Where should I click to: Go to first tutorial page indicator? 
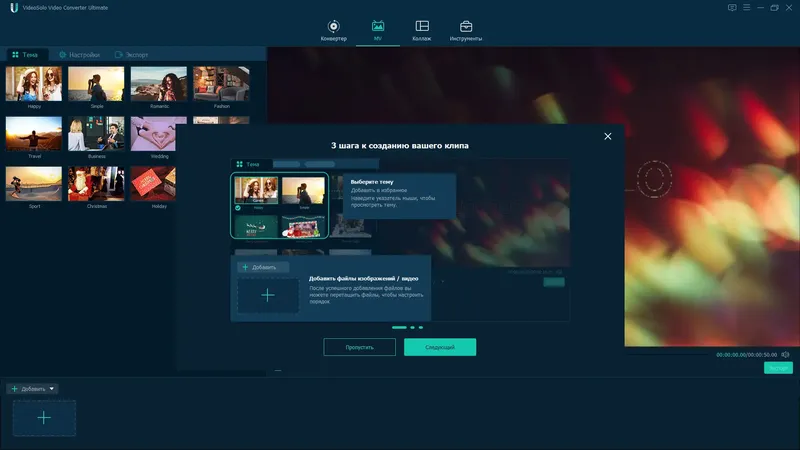[399, 328]
